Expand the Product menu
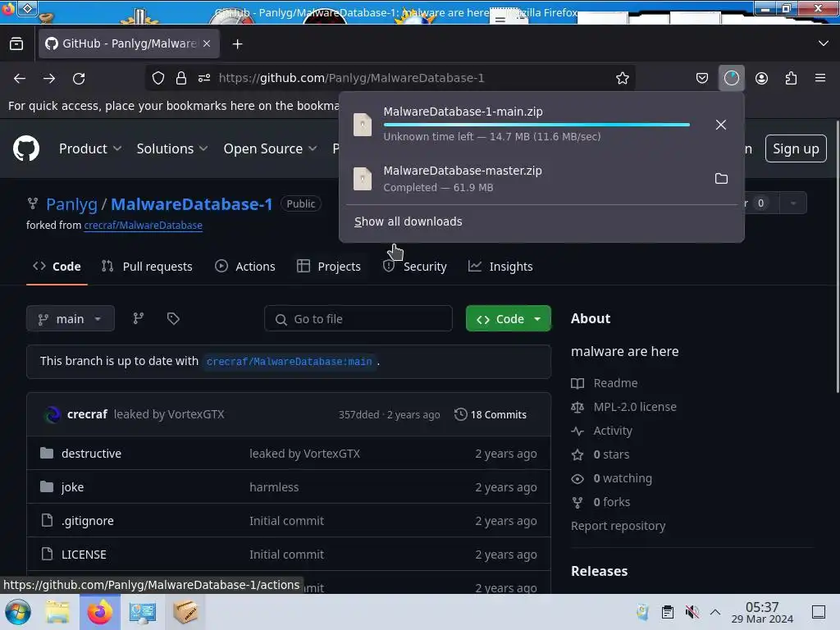 point(90,148)
